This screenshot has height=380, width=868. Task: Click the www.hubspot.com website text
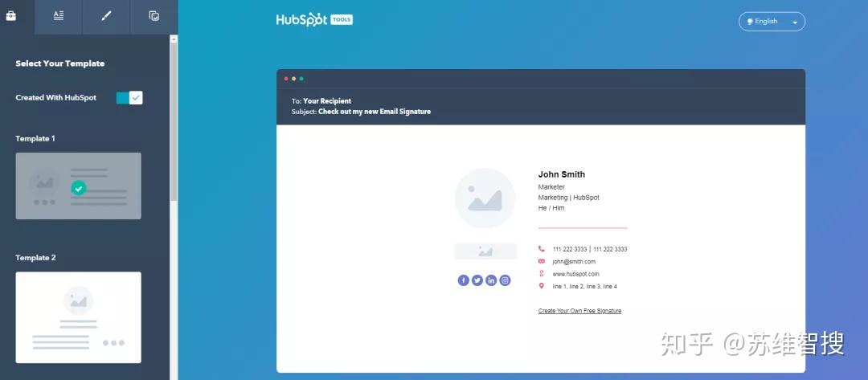pos(575,274)
